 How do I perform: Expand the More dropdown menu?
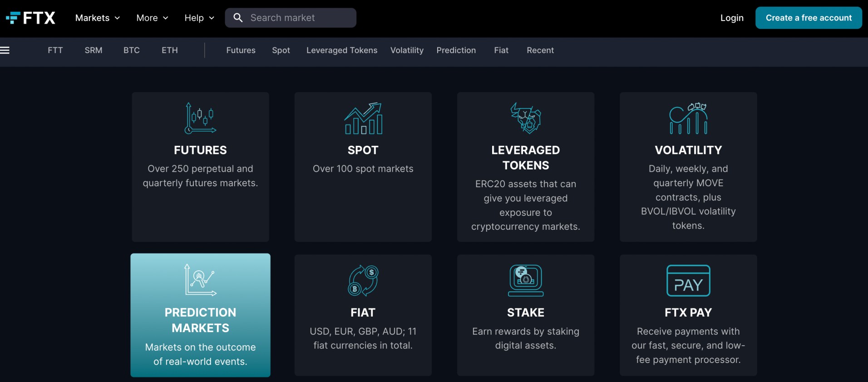pos(152,18)
